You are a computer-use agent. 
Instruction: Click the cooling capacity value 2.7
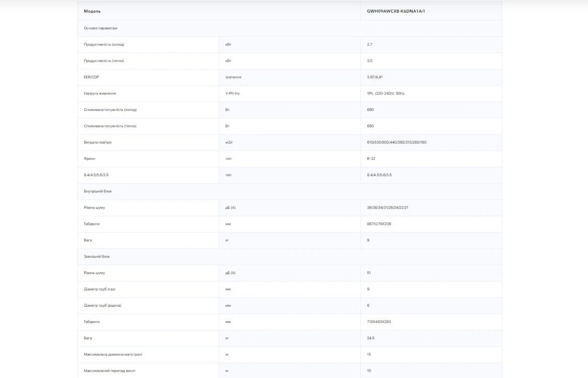click(x=370, y=44)
